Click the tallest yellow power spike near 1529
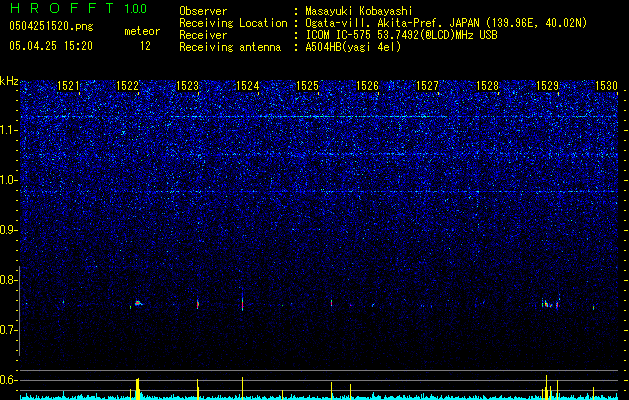The width and height of the screenshot is (629, 400). click(x=546, y=387)
